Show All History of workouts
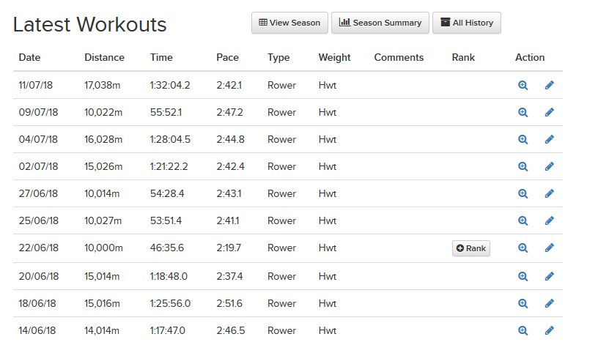The height and width of the screenshot is (364, 598). [x=466, y=23]
